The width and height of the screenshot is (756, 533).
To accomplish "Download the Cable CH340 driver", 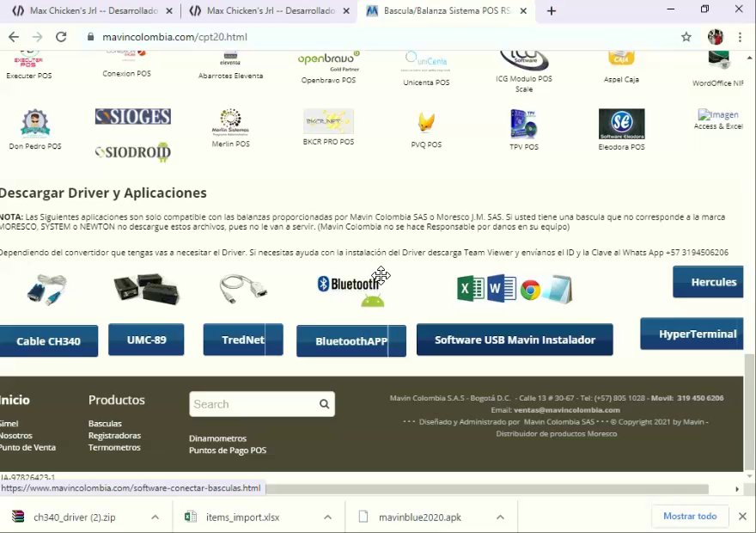I will (48, 341).
